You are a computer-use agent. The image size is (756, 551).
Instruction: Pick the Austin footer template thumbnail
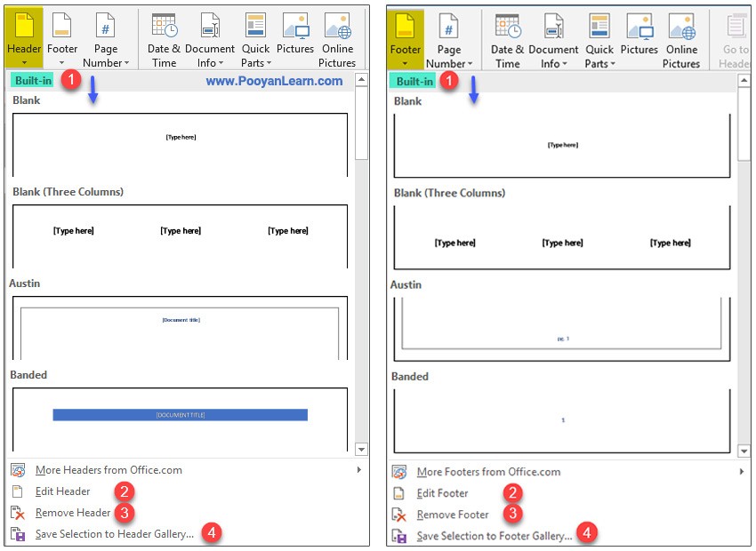coord(562,328)
